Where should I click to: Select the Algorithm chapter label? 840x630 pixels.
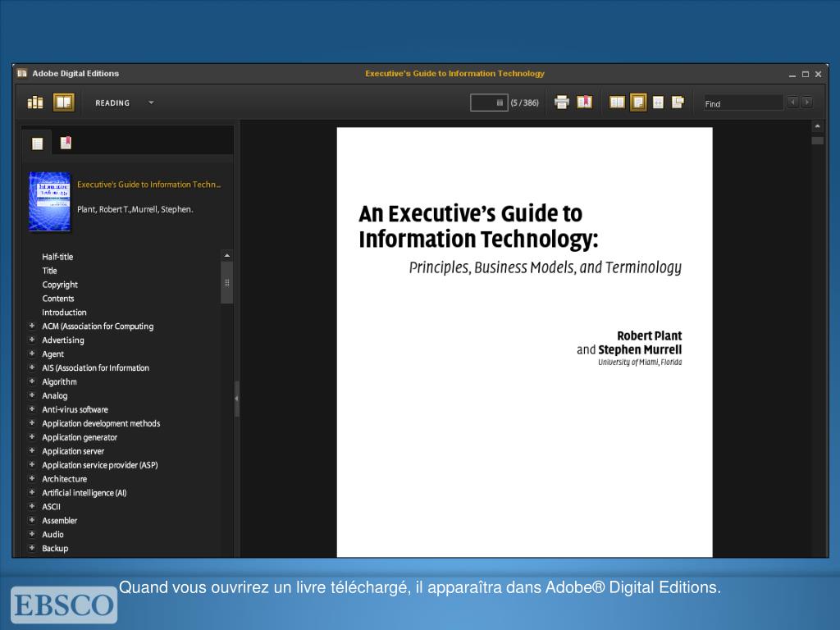click(x=59, y=382)
